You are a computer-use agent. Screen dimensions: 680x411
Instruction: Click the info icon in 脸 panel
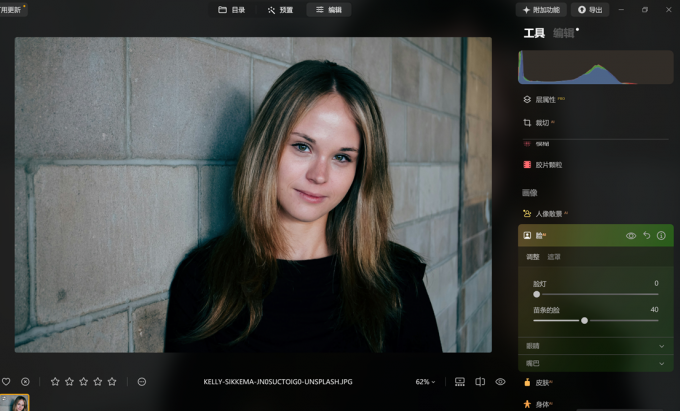[661, 236]
